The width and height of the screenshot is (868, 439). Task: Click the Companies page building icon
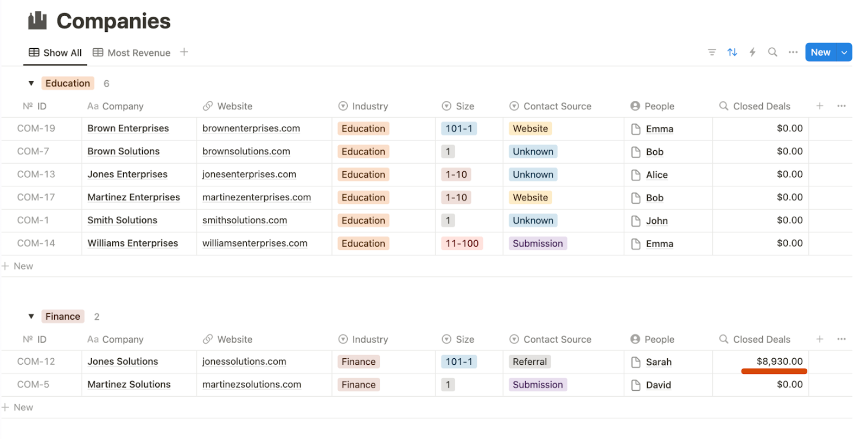37,21
